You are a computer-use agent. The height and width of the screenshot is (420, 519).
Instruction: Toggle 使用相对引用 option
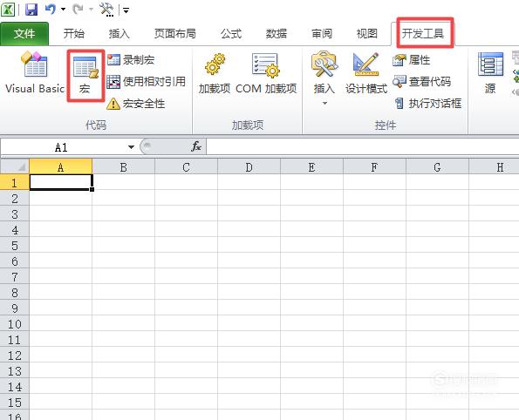(147, 82)
